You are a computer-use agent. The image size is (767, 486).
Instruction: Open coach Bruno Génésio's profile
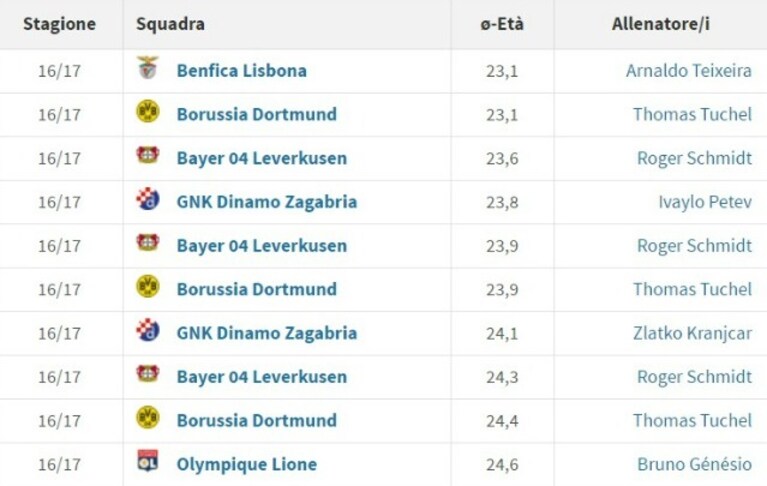[695, 464]
